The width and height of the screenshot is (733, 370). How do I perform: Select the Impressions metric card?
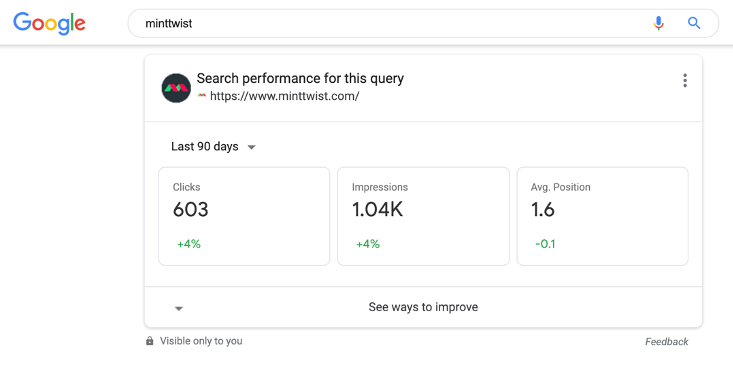pyautogui.click(x=423, y=216)
